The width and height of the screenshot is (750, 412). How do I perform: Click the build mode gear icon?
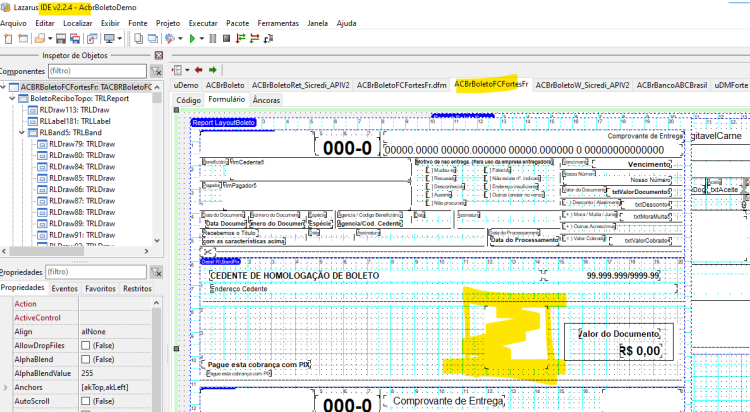tap(169, 39)
